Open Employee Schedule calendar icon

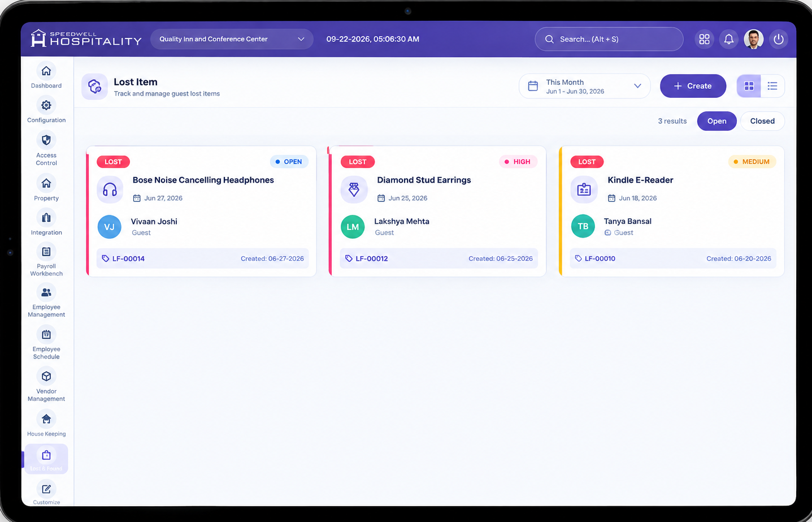46,335
